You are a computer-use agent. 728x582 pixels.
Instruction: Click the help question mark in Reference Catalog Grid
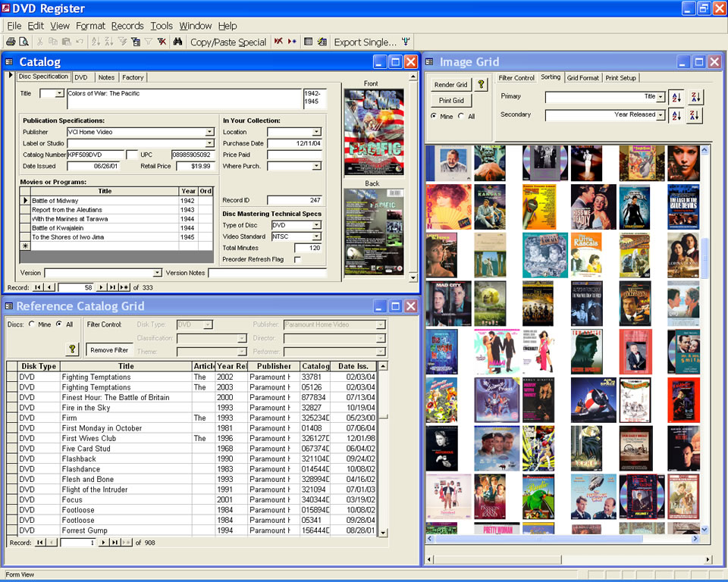(x=72, y=349)
